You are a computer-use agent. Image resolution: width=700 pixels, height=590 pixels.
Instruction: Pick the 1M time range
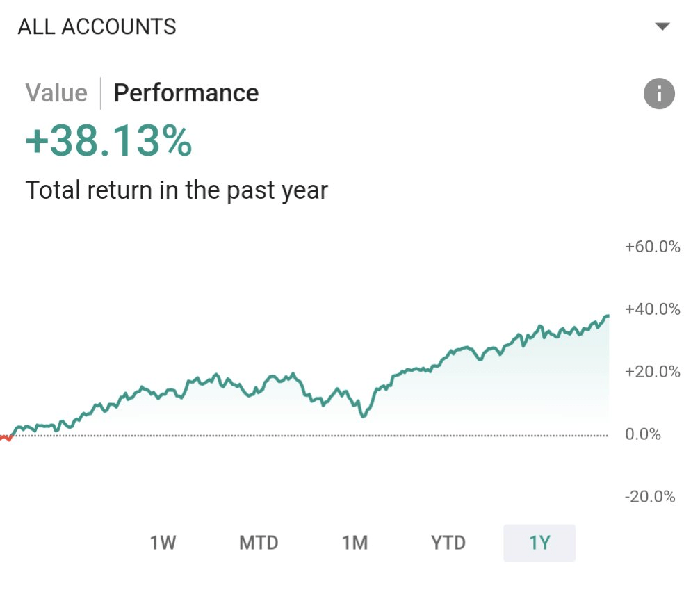pos(355,543)
